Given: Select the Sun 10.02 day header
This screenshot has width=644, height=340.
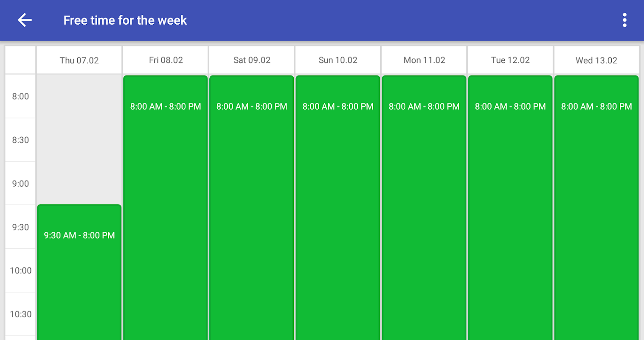Looking at the screenshot, I should click(x=338, y=60).
